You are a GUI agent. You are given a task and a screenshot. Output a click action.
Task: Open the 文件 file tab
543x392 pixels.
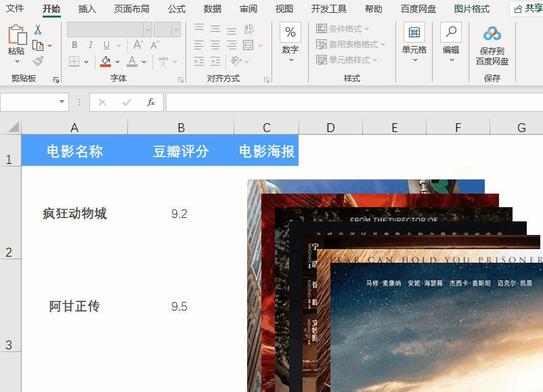[x=15, y=8]
